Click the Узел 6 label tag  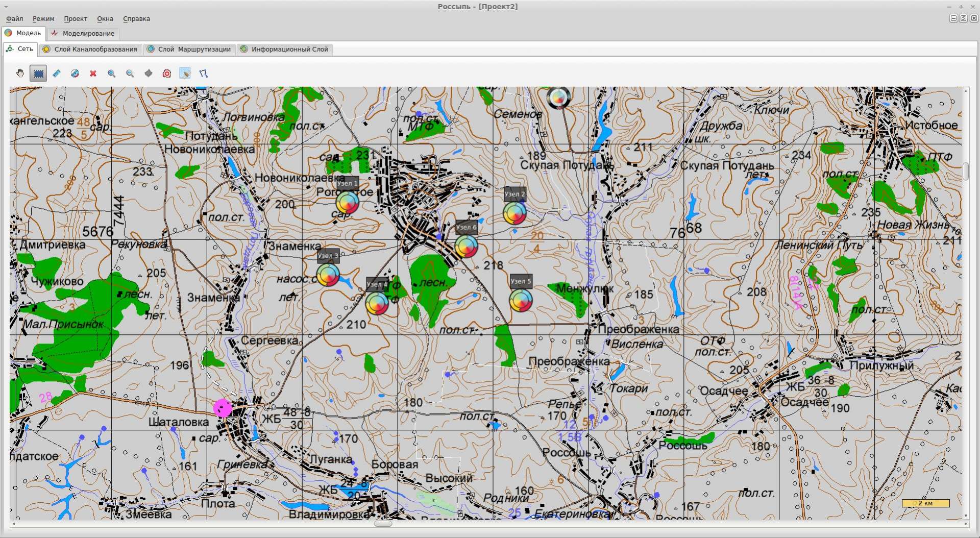click(x=466, y=228)
